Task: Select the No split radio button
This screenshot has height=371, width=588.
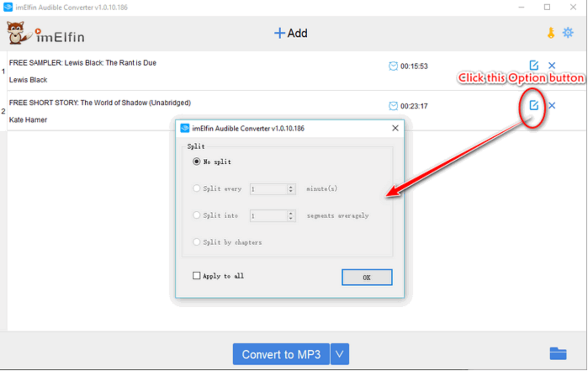Action: [x=196, y=162]
